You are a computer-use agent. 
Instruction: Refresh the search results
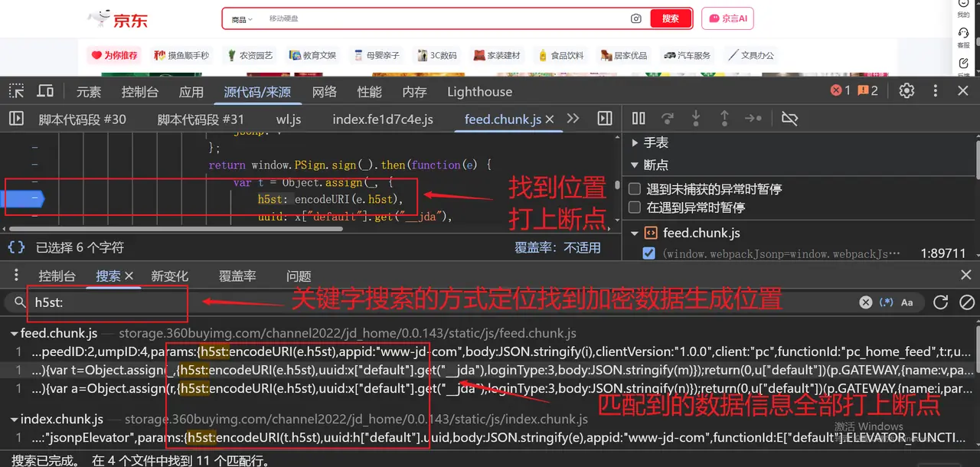941,302
